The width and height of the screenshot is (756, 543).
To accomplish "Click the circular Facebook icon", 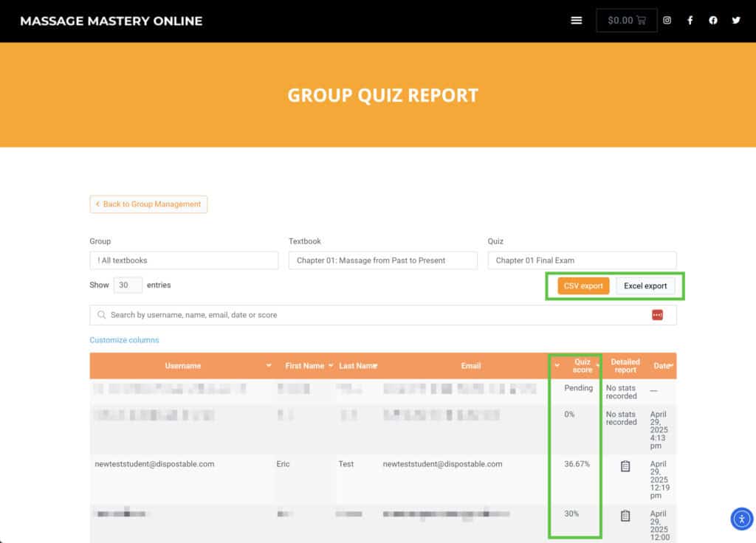I will [712, 21].
